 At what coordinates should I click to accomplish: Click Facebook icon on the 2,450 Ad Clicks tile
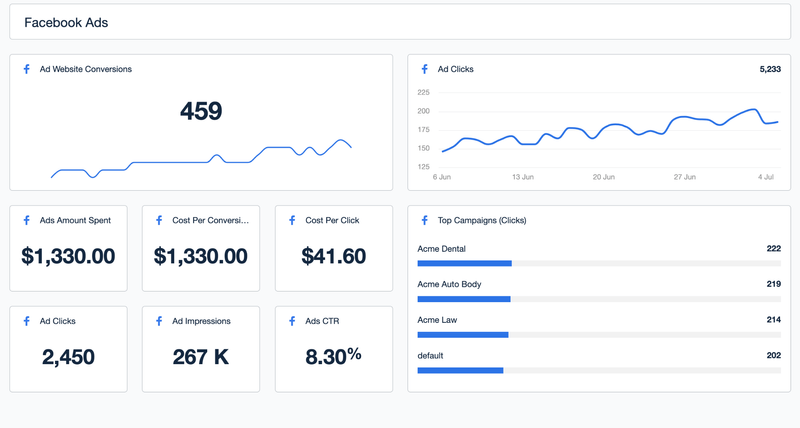(x=26, y=321)
